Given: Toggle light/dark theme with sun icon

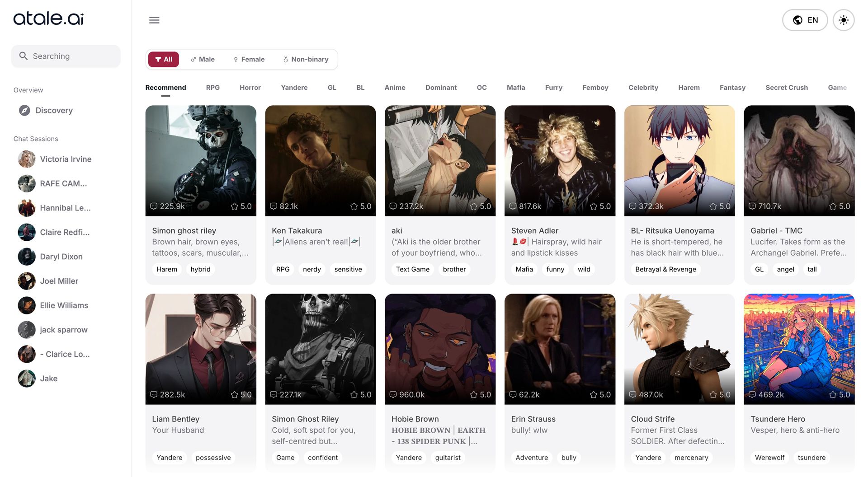Looking at the screenshot, I should click(x=843, y=20).
